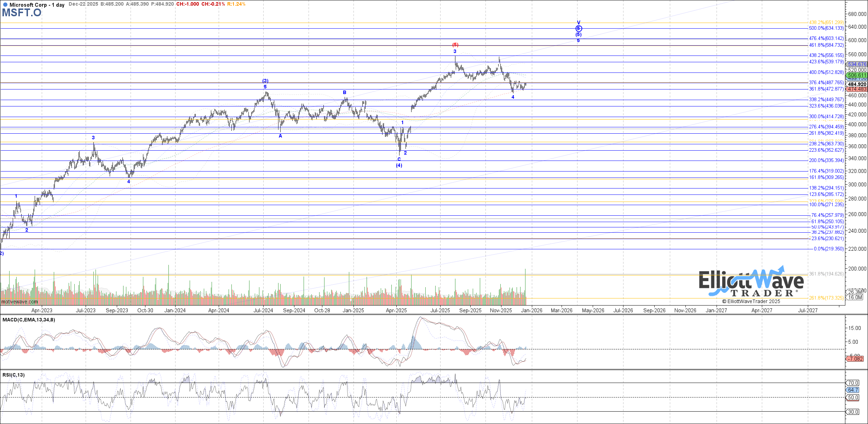Click the circled 5 wave target marker
868x424 pixels.
pyautogui.click(x=579, y=29)
